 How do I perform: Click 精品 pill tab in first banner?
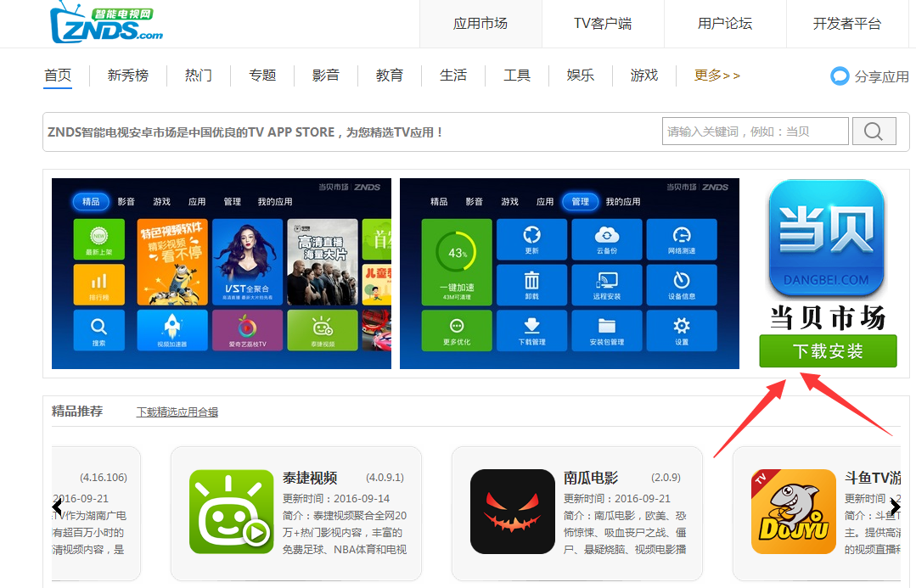(x=91, y=201)
